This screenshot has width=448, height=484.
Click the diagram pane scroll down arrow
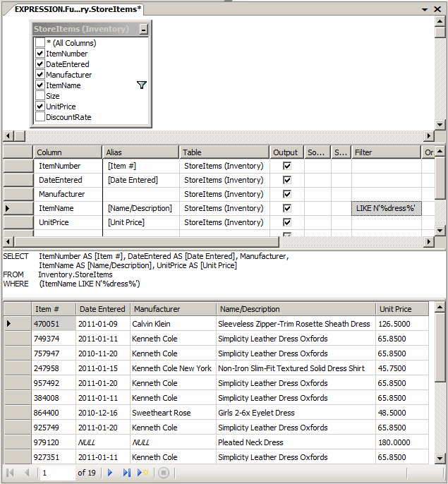440,124
